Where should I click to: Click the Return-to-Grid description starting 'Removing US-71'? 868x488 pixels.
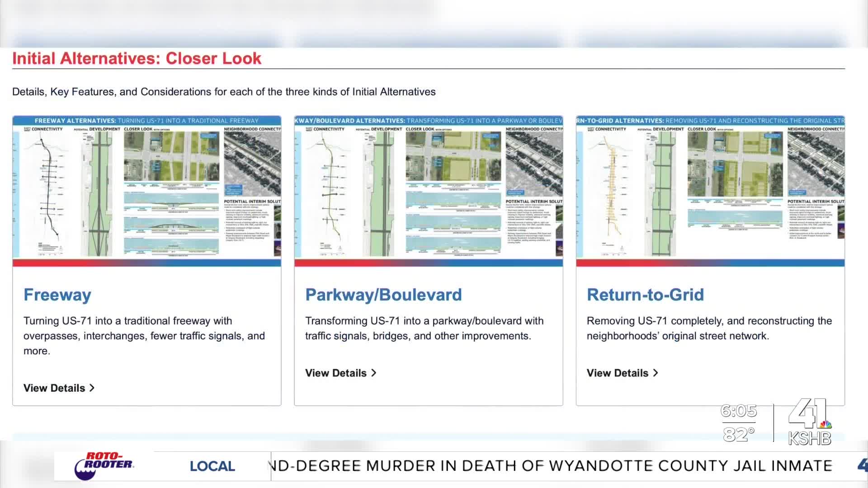point(709,328)
